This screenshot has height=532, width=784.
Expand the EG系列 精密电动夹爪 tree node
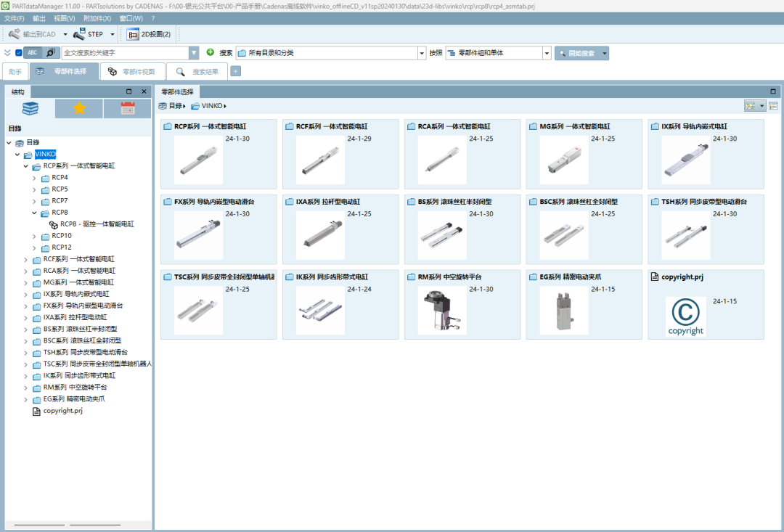pyautogui.click(x=26, y=399)
